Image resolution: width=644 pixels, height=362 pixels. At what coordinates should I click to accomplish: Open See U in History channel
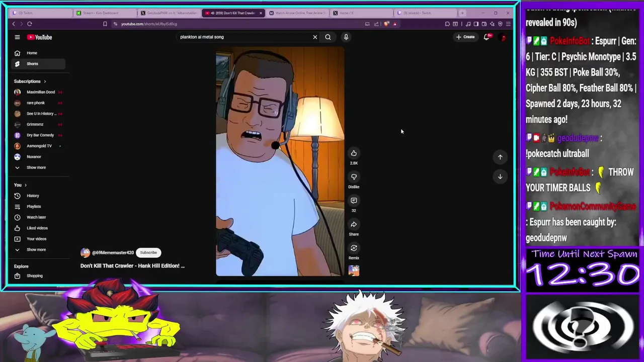tap(38, 114)
